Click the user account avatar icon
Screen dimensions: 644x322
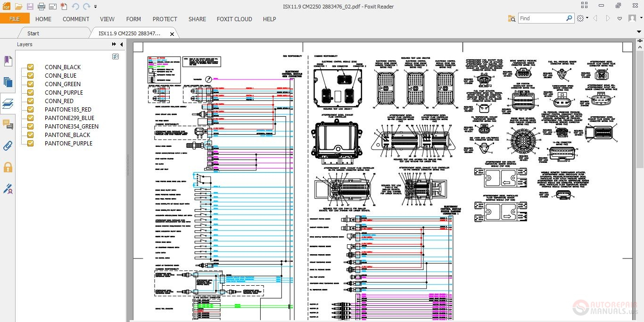[632, 18]
